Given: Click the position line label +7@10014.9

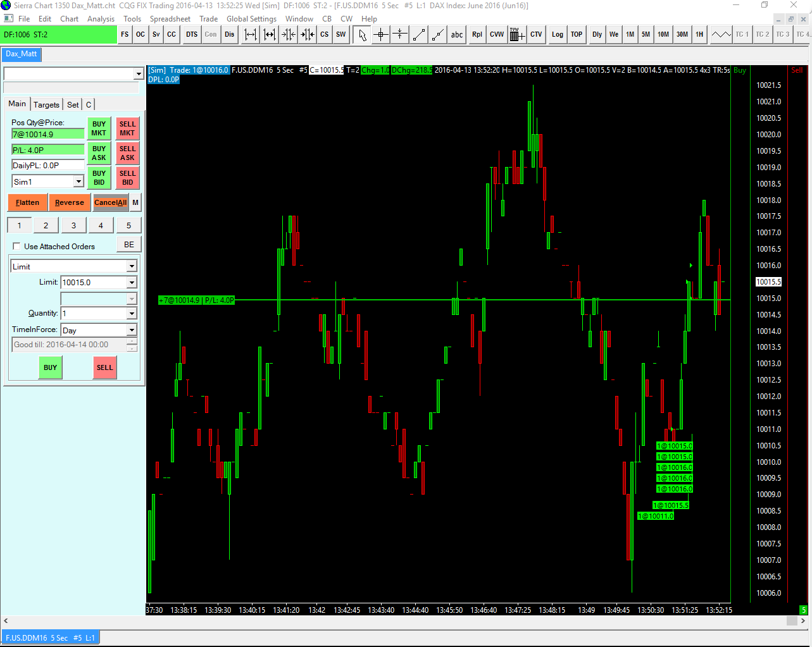Looking at the screenshot, I should 196,300.
